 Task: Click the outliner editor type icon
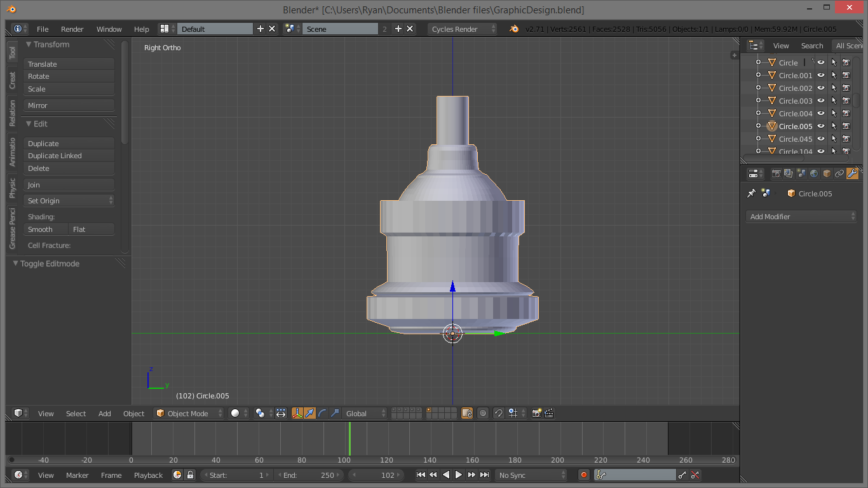tap(756, 45)
